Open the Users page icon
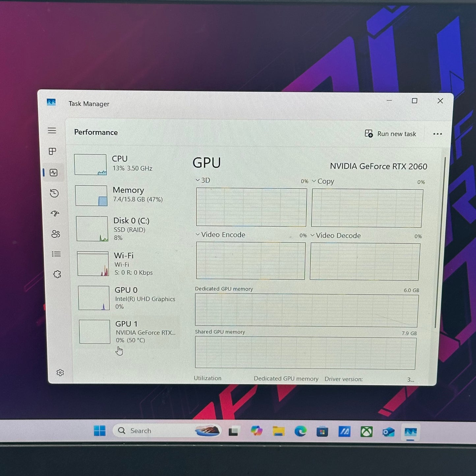This screenshot has height=476, width=476. tap(56, 234)
